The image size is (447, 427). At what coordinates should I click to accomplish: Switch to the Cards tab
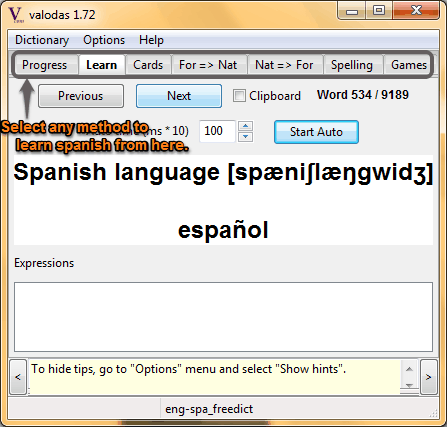[148, 65]
